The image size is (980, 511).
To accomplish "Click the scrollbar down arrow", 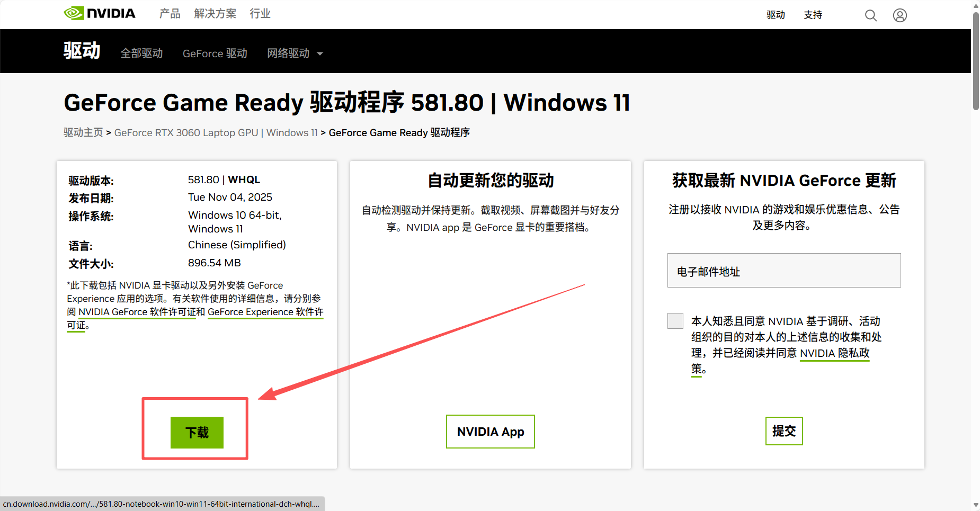I will coord(976,506).
